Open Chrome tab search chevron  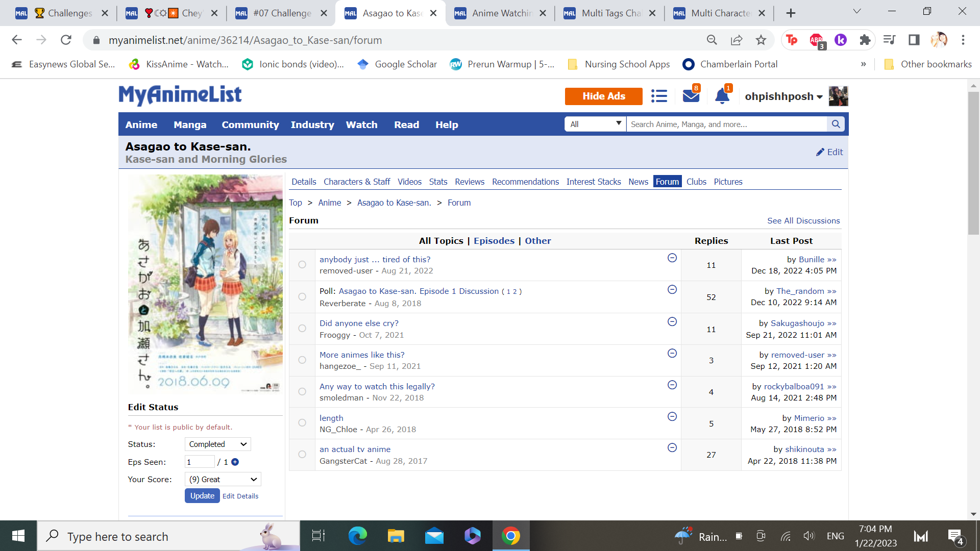coord(857,11)
